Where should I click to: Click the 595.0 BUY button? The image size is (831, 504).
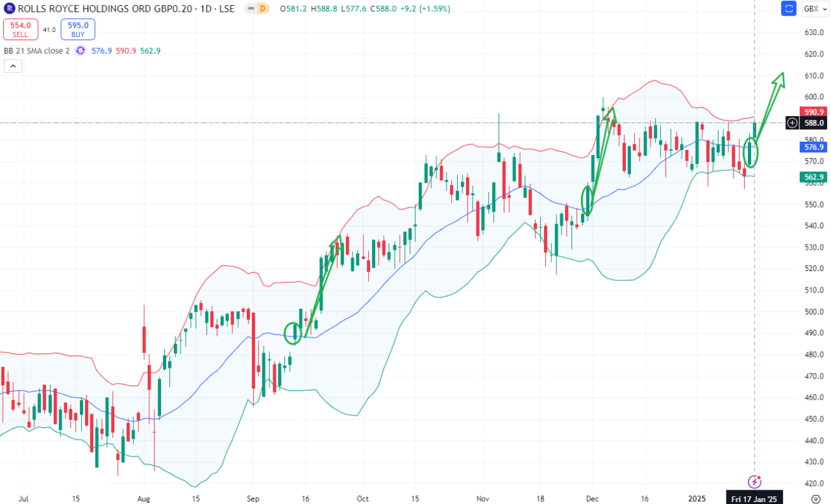(78, 29)
